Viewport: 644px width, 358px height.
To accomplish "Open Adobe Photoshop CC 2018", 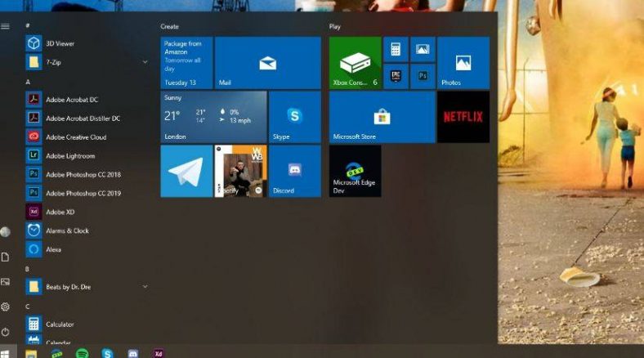I will pyautogui.click(x=87, y=174).
